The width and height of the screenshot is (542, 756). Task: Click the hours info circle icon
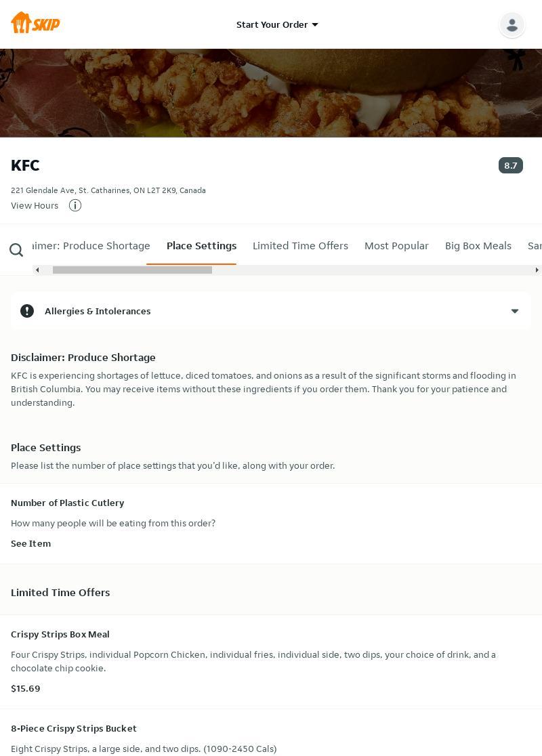coord(75,205)
